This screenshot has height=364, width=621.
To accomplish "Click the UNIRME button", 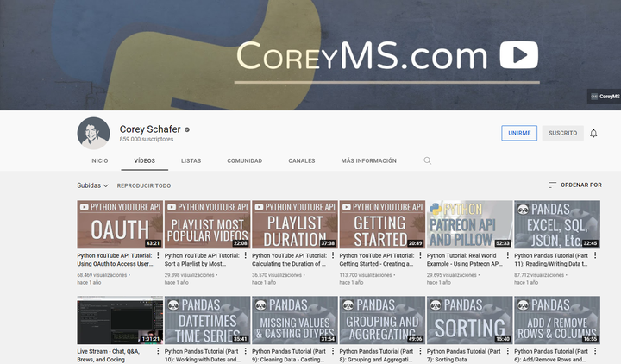I will tap(519, 133).
